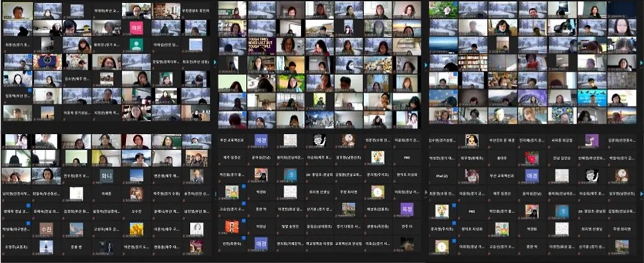
Task: Click the dark night-photo avatar tile
Action: click(x=407, y=244)
